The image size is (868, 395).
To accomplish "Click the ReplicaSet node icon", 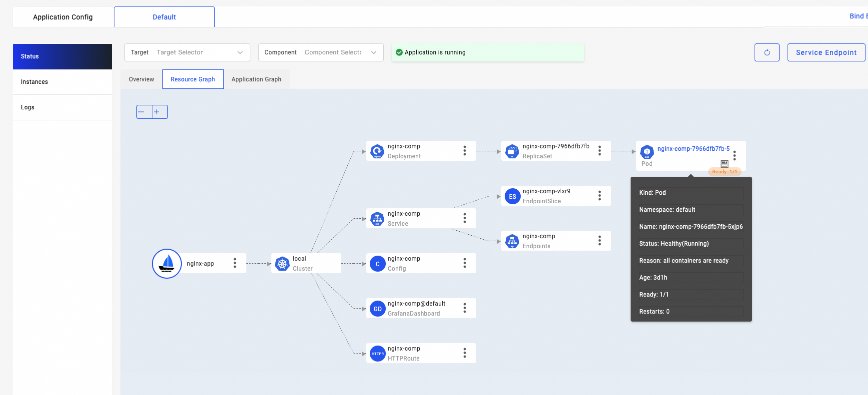I will [x=512, y=151].
